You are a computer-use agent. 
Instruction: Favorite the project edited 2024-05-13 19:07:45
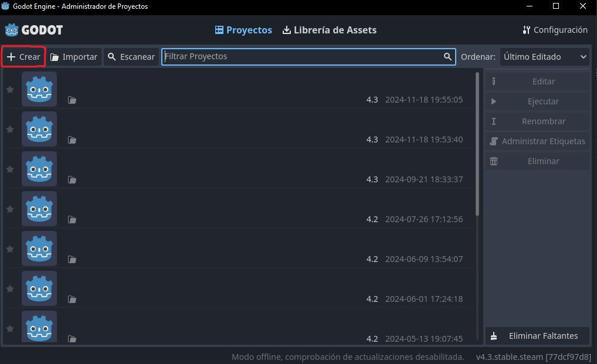tap(10, 328)
